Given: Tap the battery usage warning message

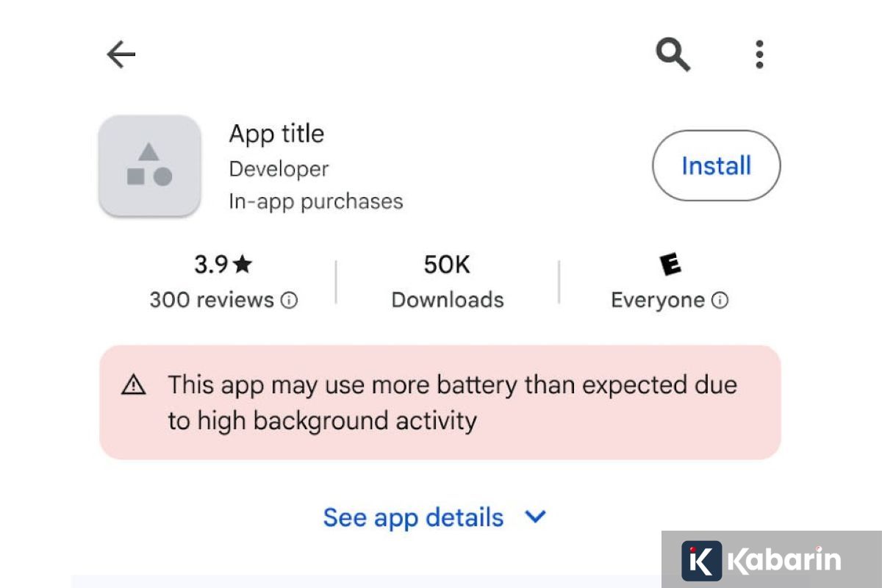Looking at the screenshot, I should pos(452,403).
